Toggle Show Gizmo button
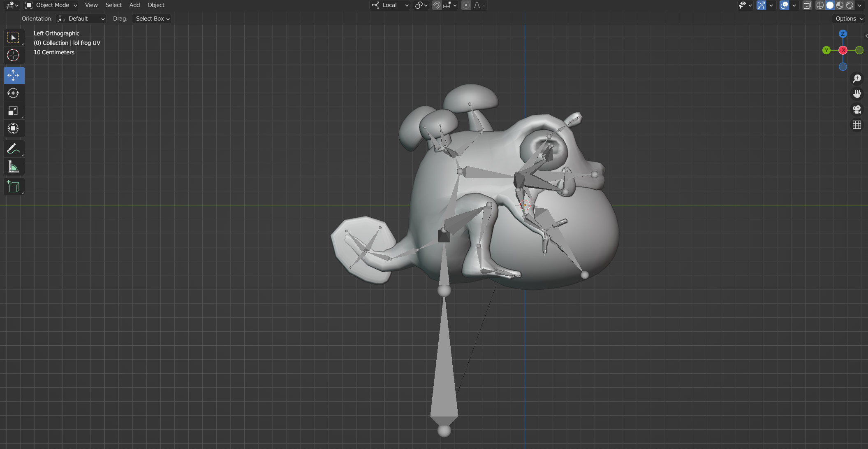The height and width of the screenshot is (449, 868). 761,5
